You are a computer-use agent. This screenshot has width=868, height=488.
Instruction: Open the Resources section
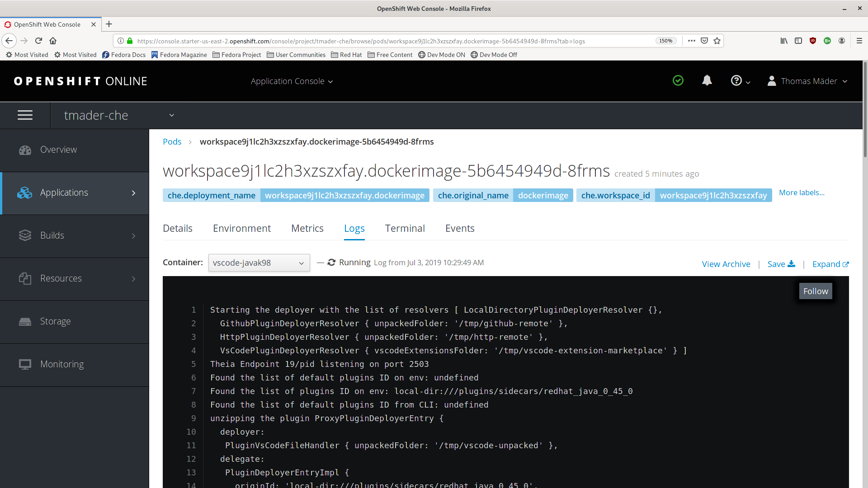(61, 278)
